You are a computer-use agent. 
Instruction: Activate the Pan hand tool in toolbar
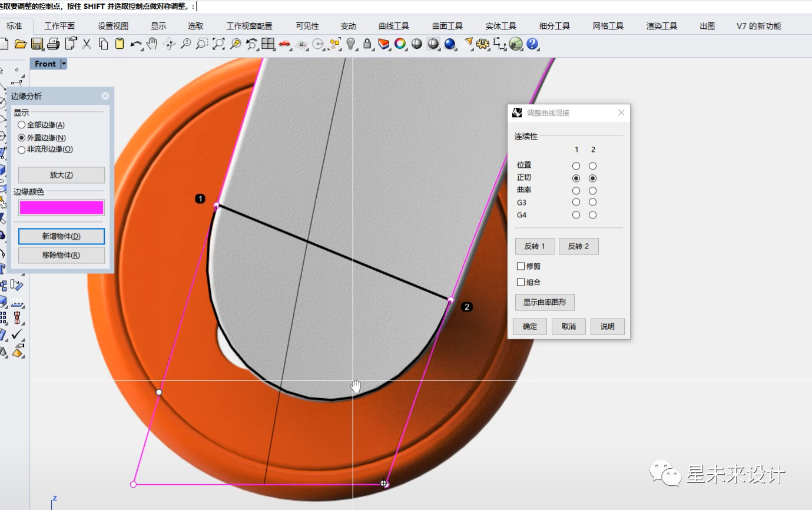click(x=152, y=44)
